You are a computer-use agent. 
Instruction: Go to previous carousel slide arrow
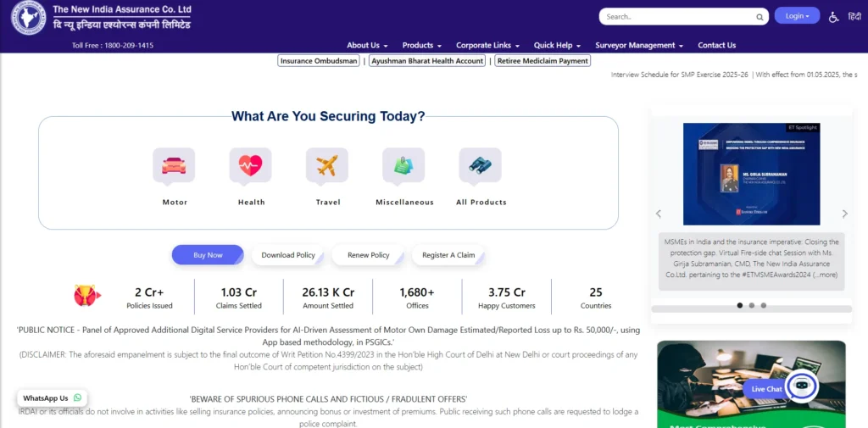click(658, 214)
